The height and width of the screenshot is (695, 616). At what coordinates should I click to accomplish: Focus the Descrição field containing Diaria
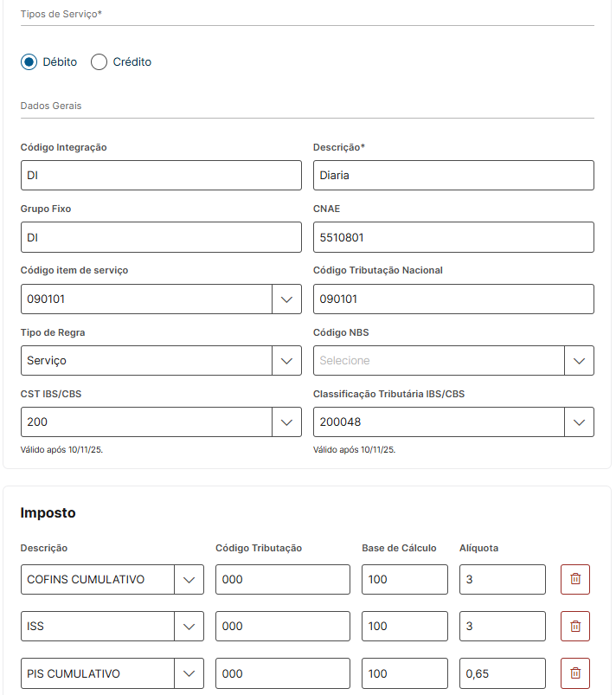(453, 176)
